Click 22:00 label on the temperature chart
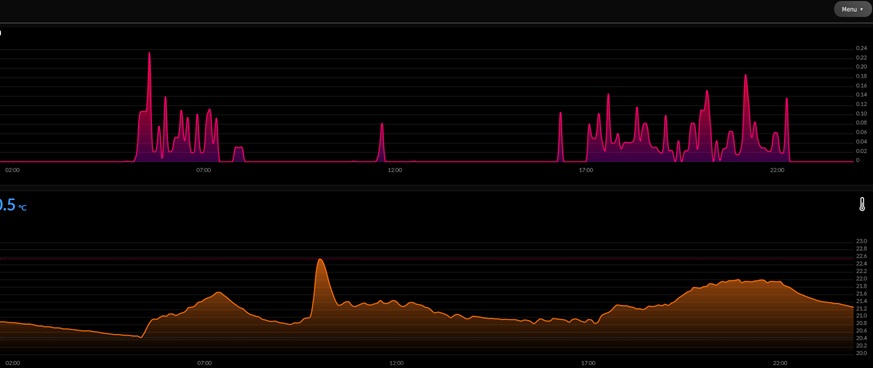Viewport: 873px width, 368px height. [x=780, y=363]
